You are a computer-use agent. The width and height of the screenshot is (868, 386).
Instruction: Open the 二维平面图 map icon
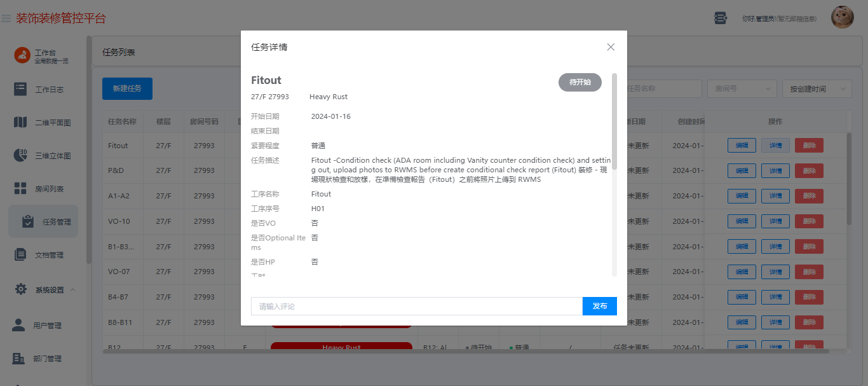click(x=20, y=122)
